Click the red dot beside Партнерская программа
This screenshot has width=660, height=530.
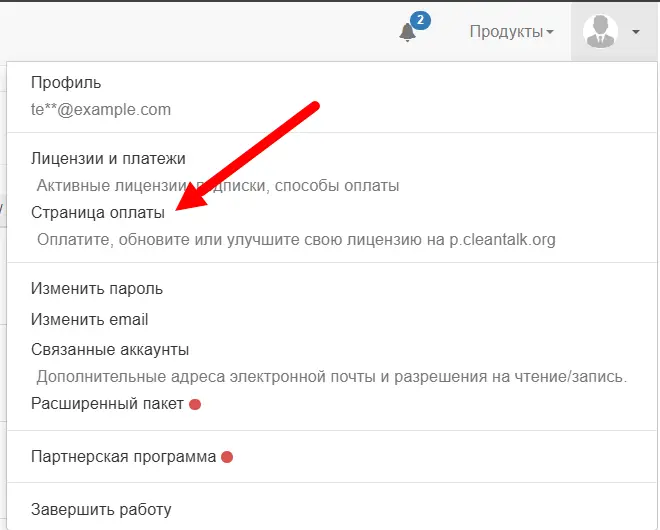click(227, 457)
